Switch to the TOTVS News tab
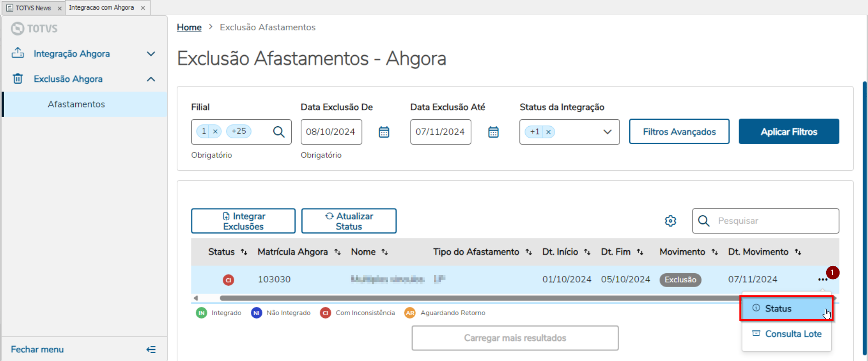The image size is (868, 361). (x=33, y=8)
